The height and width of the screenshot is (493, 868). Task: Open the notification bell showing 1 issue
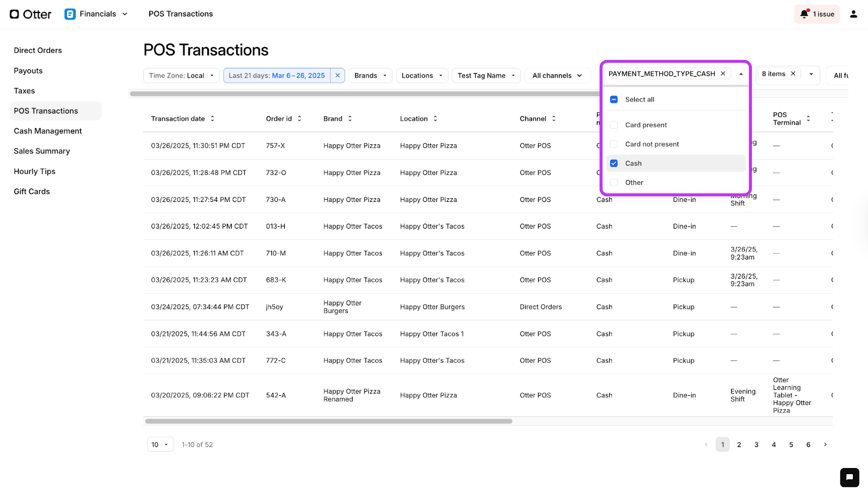pos(817,14)
